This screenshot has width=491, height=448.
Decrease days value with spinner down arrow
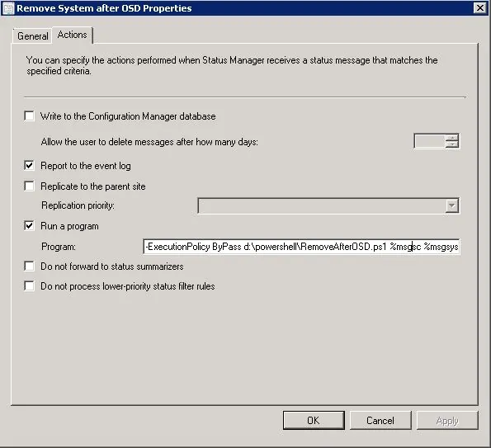[452, 144]
